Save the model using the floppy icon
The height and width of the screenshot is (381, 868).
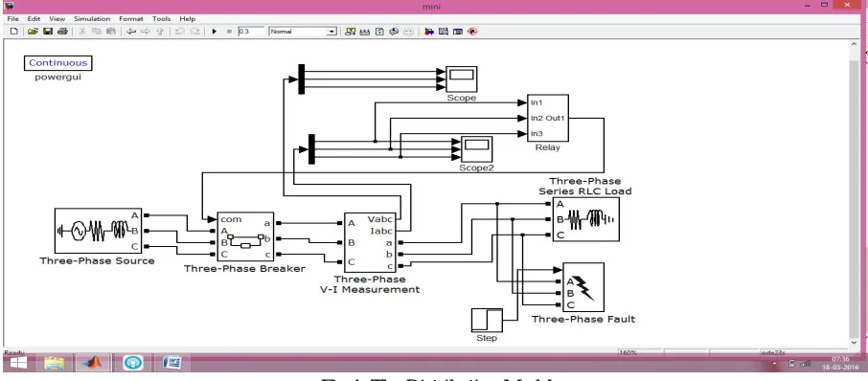pyautogui.click(x=48, y=32)
